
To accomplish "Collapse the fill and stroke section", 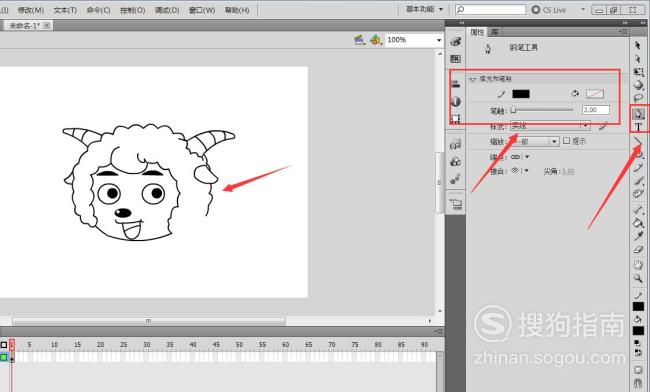I will (x=473, y=79).
